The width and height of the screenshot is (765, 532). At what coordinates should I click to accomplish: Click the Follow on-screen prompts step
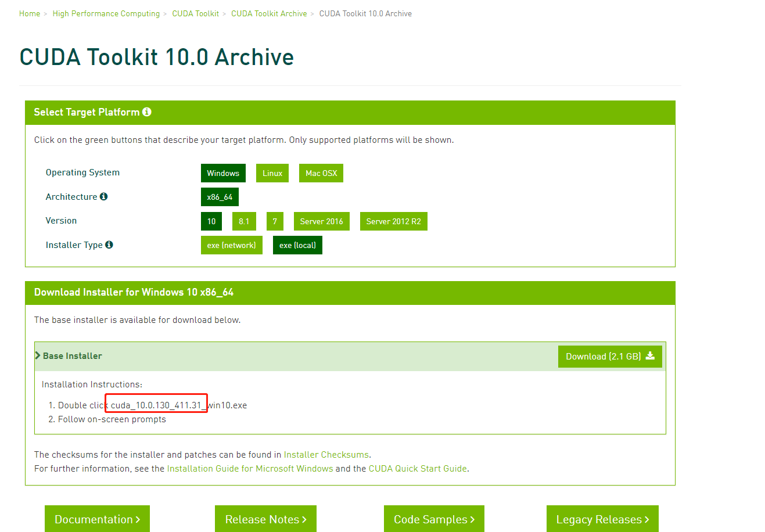tap(112, 419)
